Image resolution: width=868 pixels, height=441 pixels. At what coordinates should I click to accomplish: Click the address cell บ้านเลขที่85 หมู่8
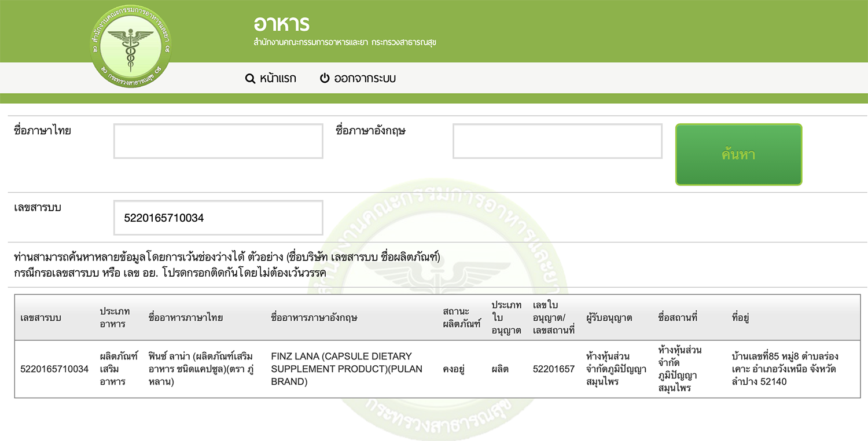pyautogui.click(x=785, y=369)
